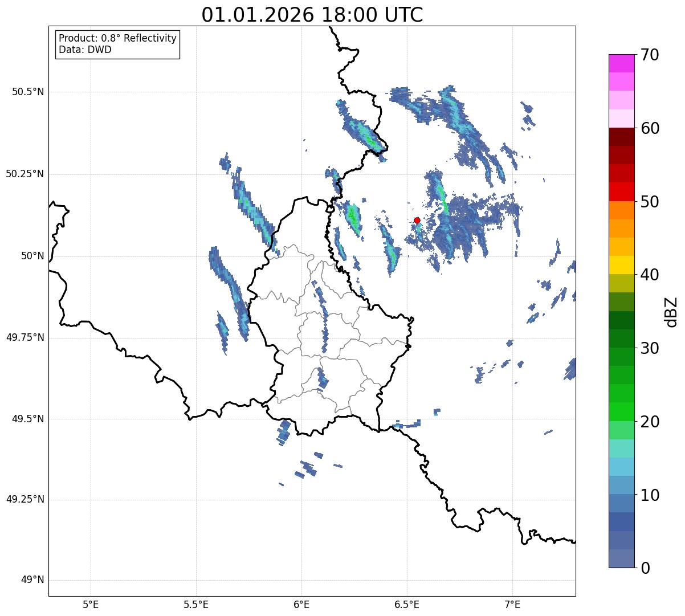Click the colorbar tick label '50'
Screen dimensions: 685x616
point(650,202)
